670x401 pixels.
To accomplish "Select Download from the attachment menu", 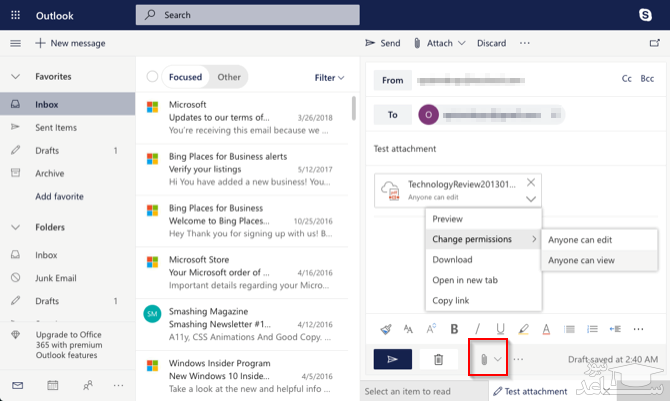I will click(452, 260).
